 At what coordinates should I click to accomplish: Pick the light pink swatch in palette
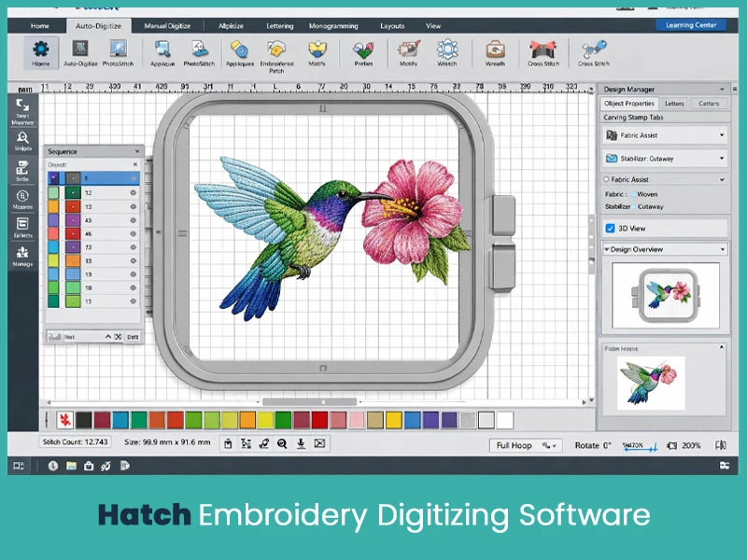[357, 420]
